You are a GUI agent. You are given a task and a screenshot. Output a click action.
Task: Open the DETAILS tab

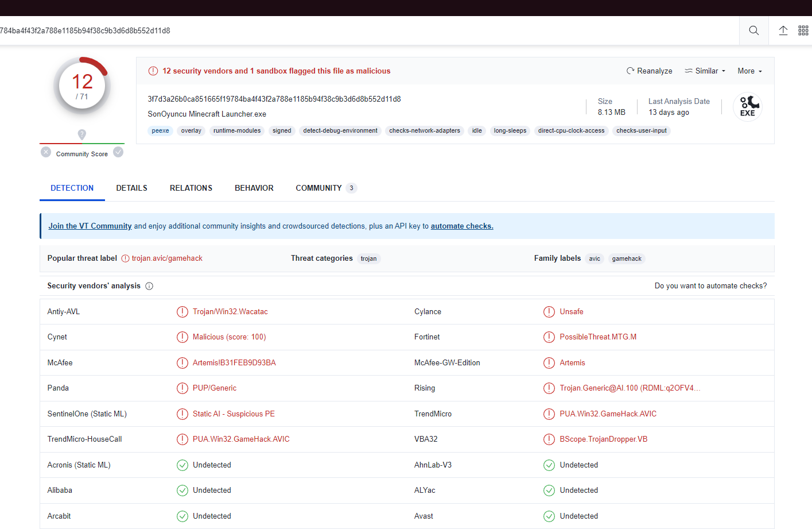point(132,188)
